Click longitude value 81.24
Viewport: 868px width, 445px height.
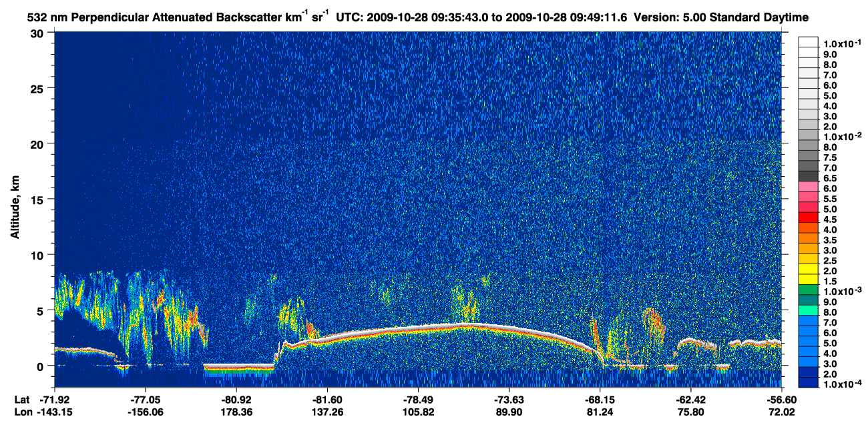pos(600,412)
